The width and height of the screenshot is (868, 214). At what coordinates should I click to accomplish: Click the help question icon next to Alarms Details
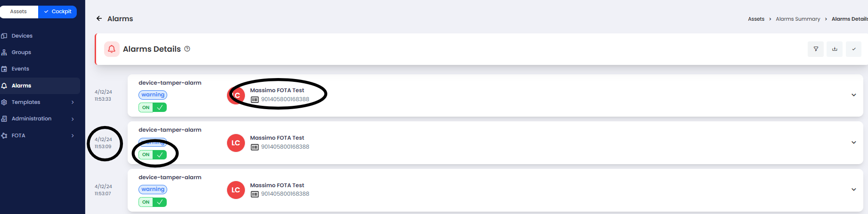(187, 49)
